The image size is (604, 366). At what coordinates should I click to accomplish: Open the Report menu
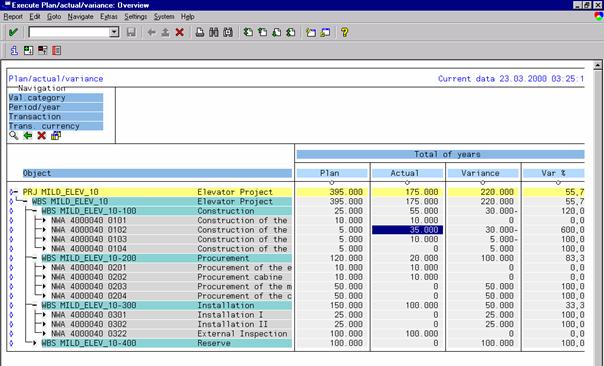click(13, 17)
